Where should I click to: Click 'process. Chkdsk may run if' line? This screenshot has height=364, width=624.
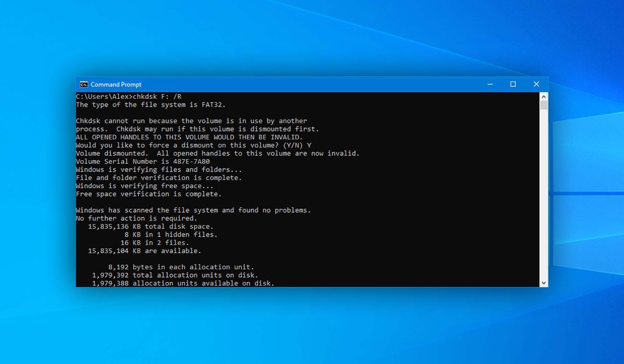coord(198,129)
